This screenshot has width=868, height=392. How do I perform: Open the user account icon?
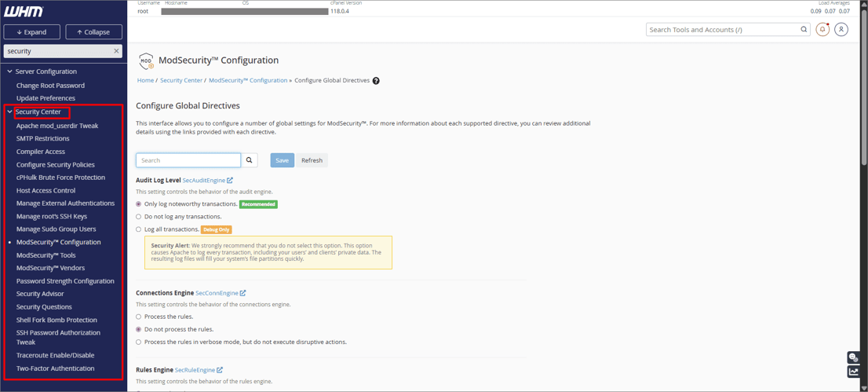841,30
